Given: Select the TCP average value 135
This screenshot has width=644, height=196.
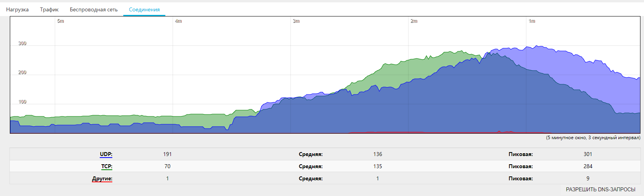Looking at the screenshot, I should click(x=378, y=166).
